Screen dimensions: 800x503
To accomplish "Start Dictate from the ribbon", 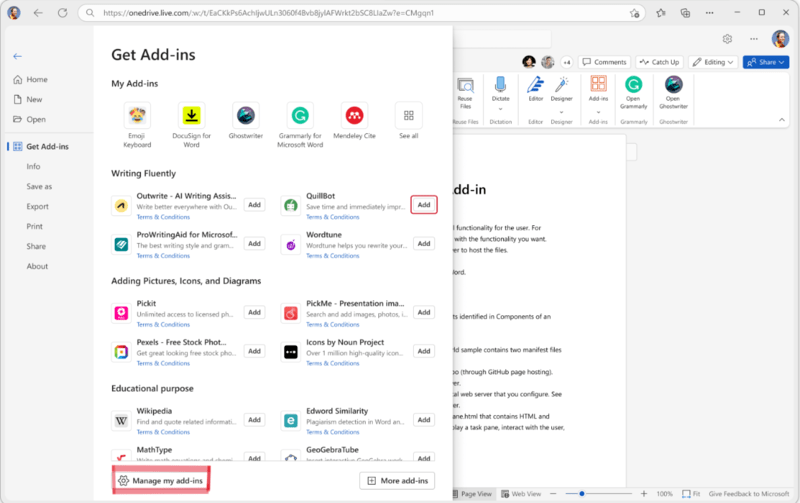I will coord(501,89).
